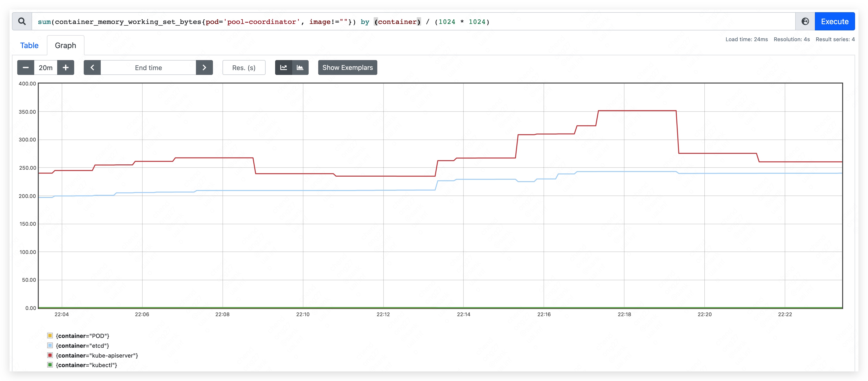
Task: Click the kube-apiserver legend color swatch
Action: point(50,355)
